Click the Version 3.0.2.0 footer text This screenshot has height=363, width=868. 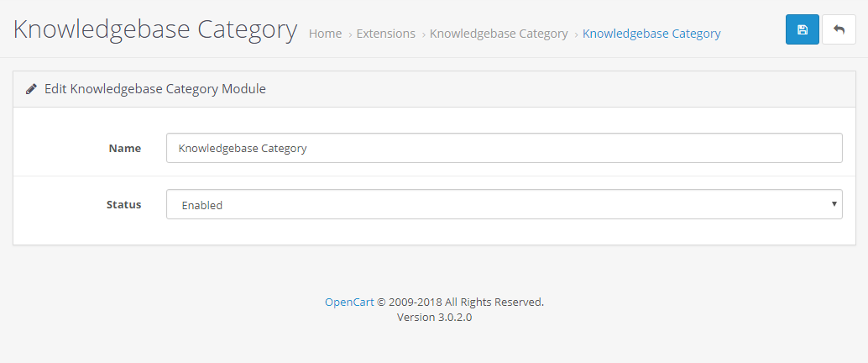[x=435, y=318]
